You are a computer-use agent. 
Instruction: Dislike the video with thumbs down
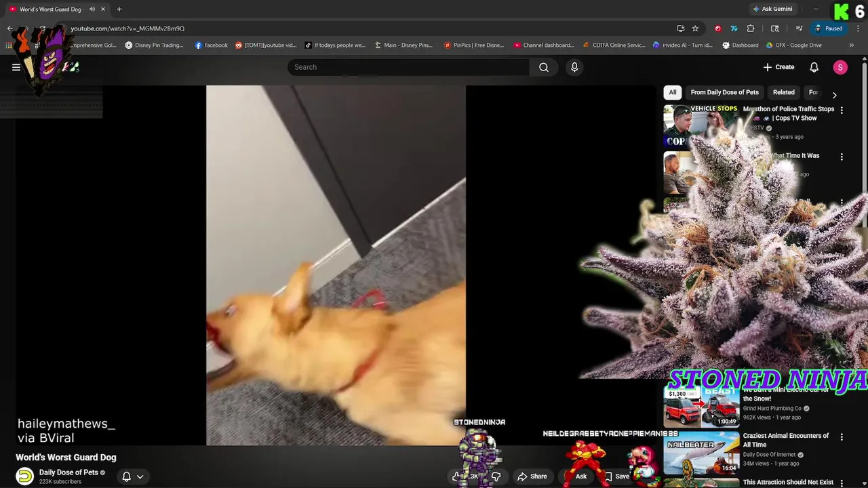point(496,476)
